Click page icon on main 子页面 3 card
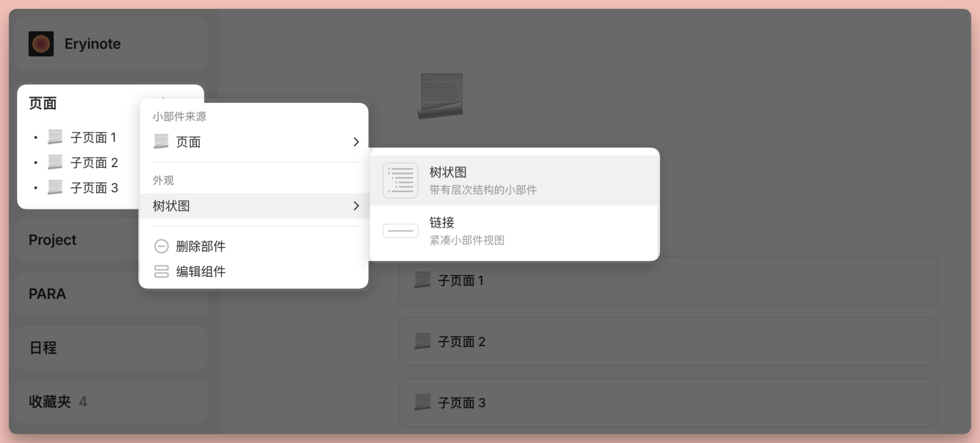Viewport: 980px width, 443px height. (x=422, y=402)
